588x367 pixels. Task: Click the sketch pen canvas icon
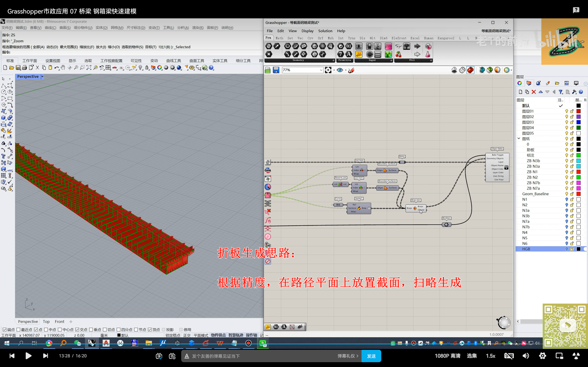pos(351,70)
